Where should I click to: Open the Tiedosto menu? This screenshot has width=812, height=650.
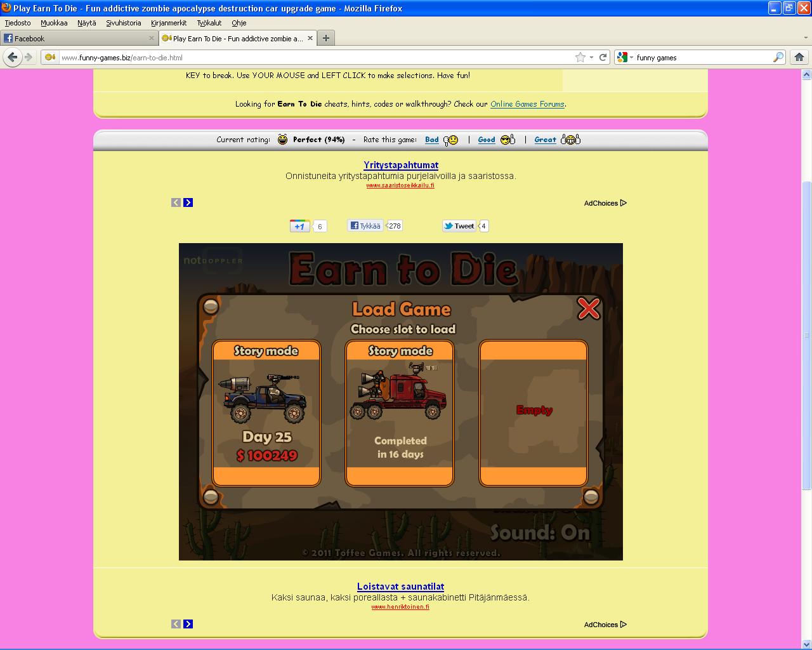point(18,23)
